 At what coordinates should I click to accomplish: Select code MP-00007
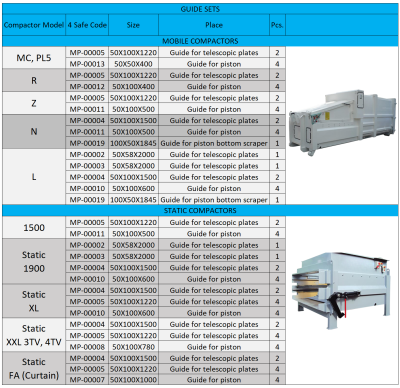click(x=87, y=380)
